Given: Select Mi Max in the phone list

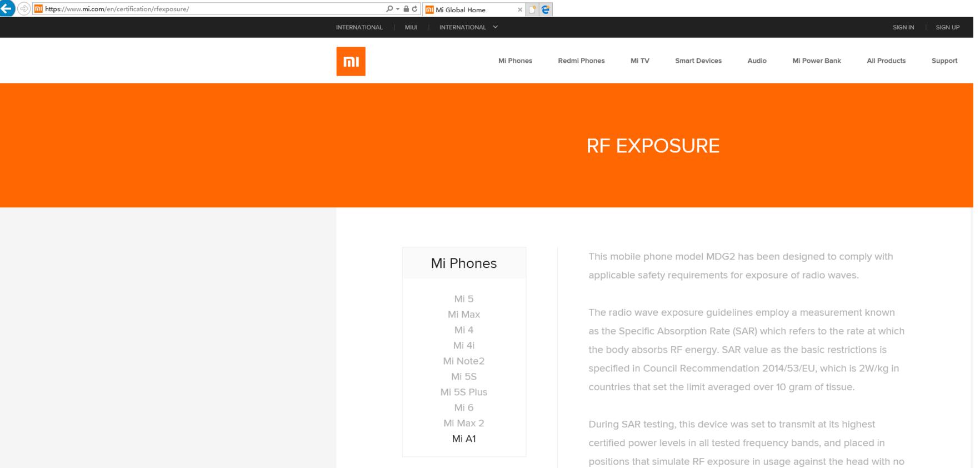Looking at the screenshot, I should [464, 315].
